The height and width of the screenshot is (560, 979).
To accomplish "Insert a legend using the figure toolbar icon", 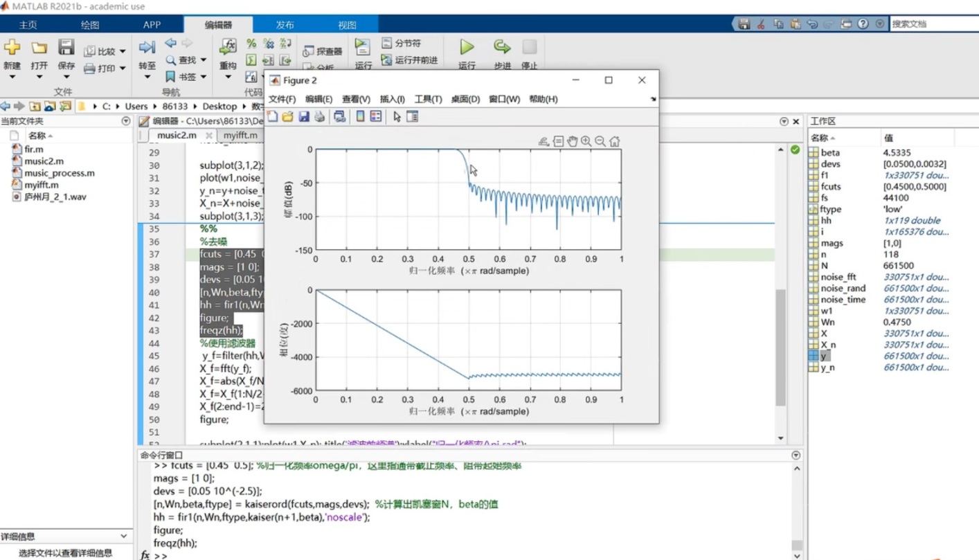I will pos(376,117).
